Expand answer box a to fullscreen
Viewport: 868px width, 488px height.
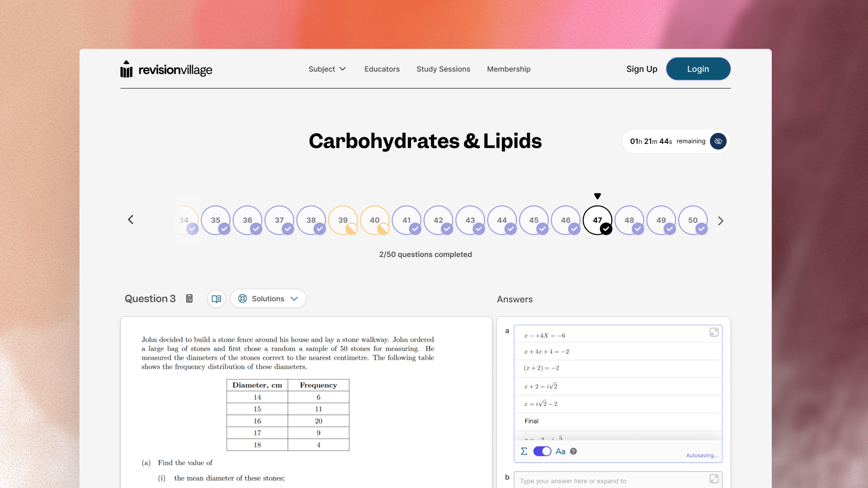(x=714, y=332)
